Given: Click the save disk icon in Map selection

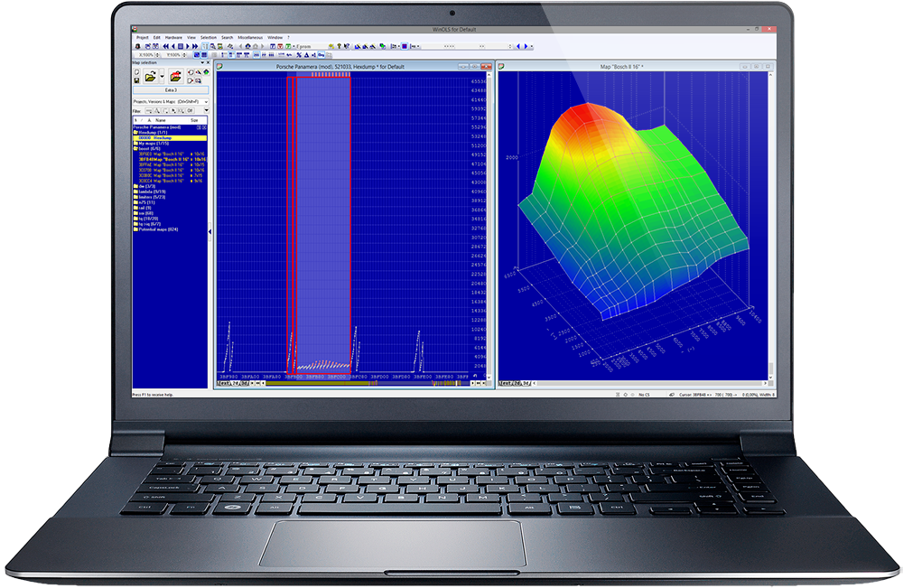Looking at the screenshot, I should point(136,80).
